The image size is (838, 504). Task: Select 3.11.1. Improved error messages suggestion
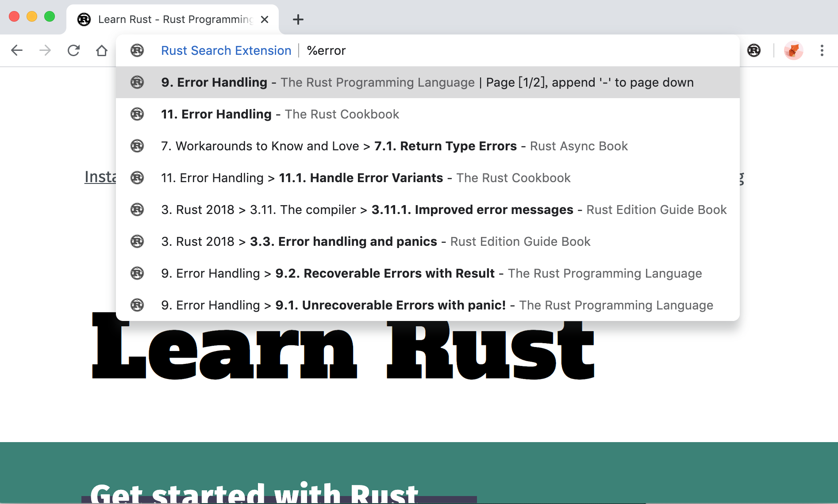428,210
